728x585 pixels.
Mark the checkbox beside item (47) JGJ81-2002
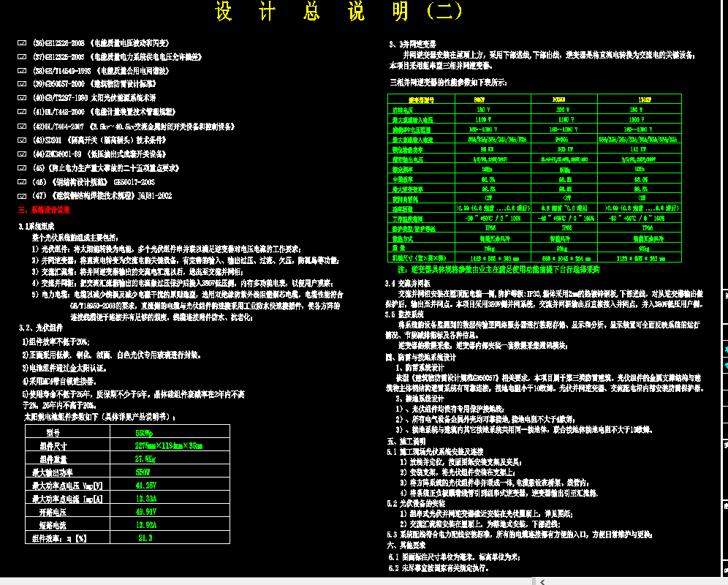pyautogui.click(x=22, y=196)
